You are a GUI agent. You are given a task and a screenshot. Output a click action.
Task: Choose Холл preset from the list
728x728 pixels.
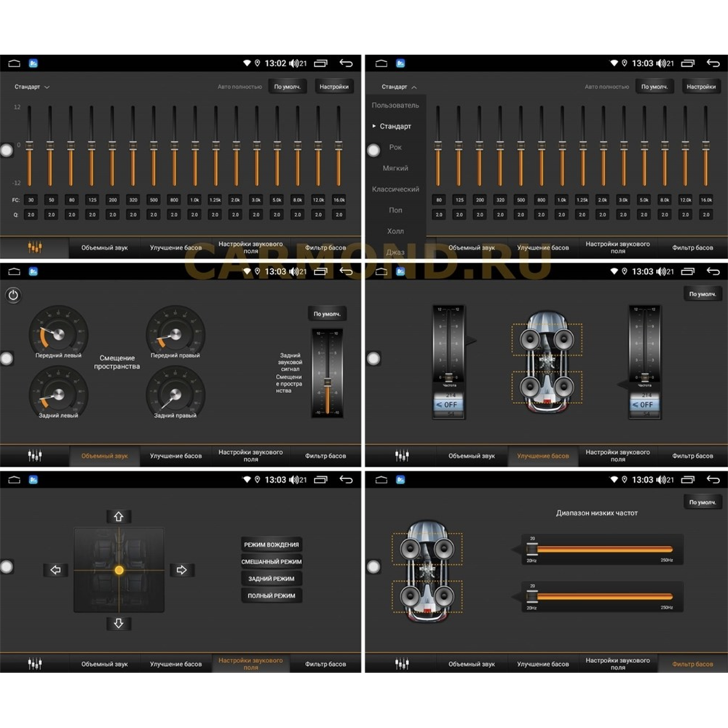point(395,232)
